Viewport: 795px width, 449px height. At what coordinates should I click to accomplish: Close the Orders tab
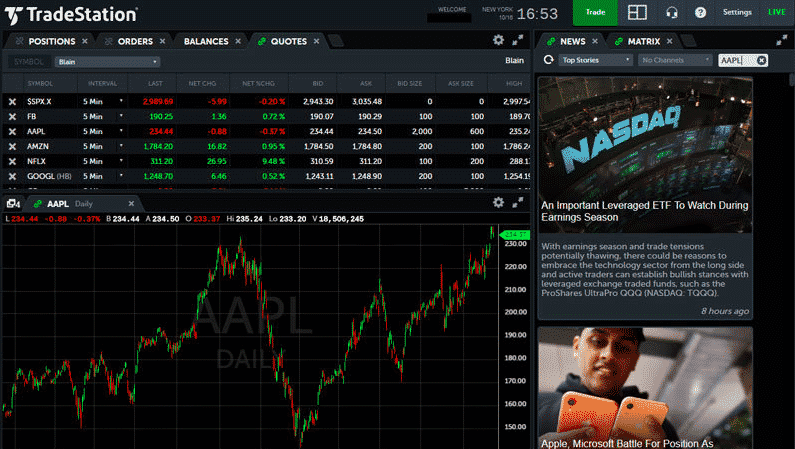tap(162, 41)
